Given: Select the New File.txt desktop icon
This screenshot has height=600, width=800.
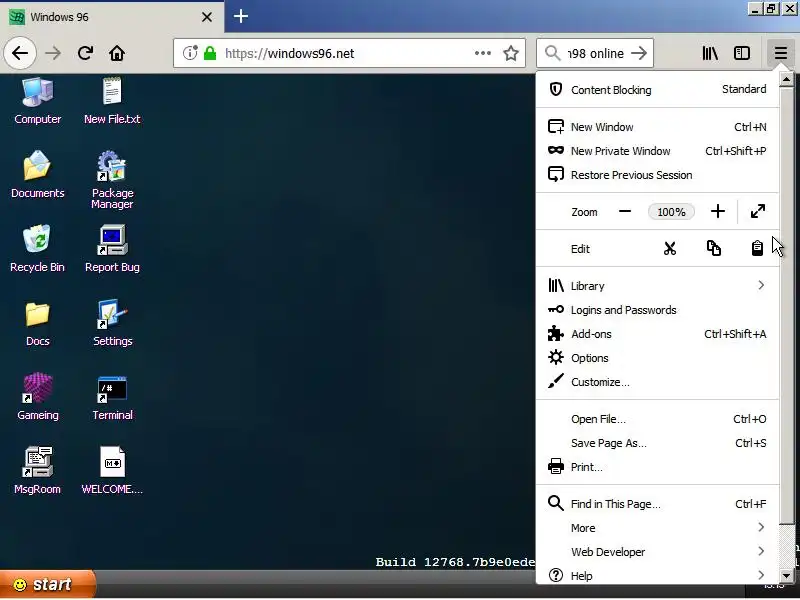Looking at the screenshot, I should coord(112,101).
